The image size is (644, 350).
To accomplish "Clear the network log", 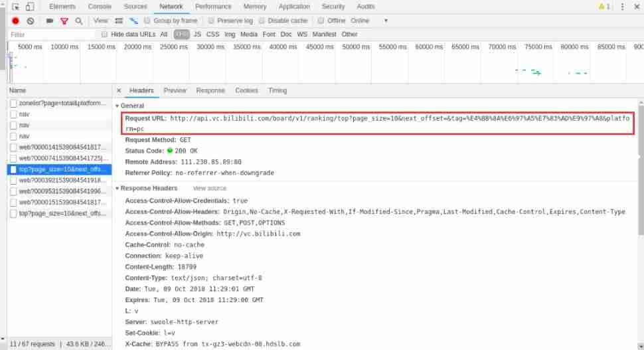I will point(31,21).
